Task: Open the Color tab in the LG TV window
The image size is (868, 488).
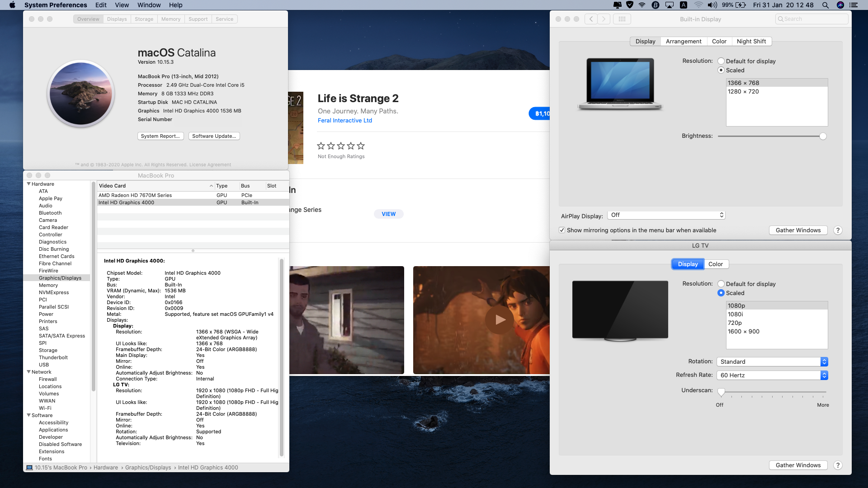Action: pyautogui.click(x=716, y=264)
